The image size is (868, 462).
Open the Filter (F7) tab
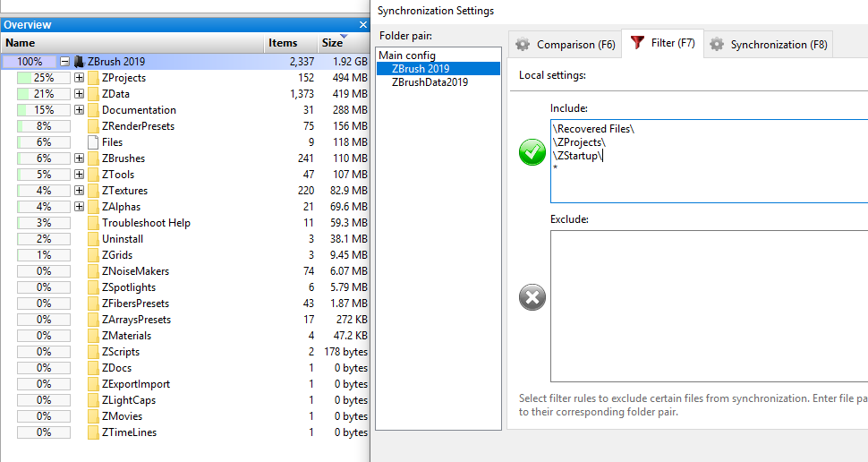pyautogui.click(x=663, y=43)
